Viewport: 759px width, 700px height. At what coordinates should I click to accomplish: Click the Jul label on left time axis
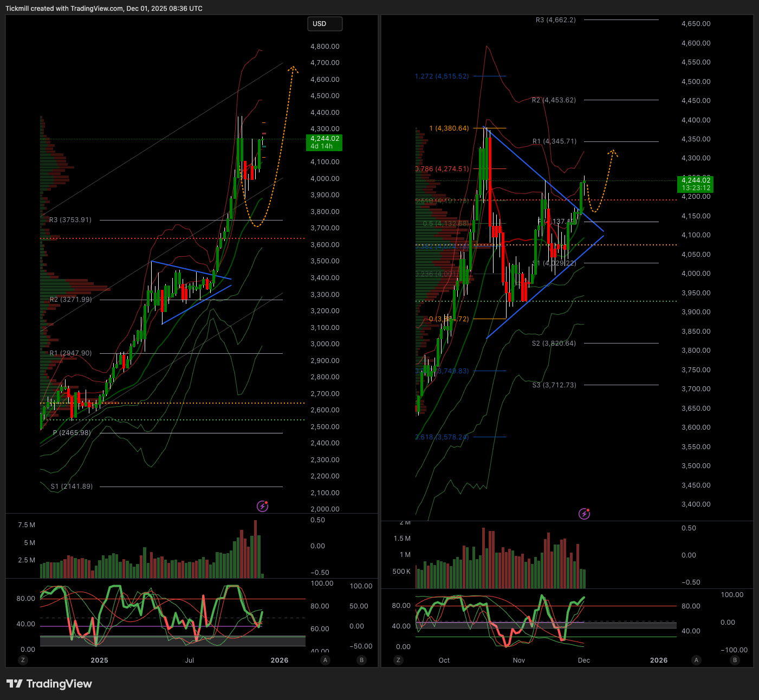(x=190, y=660)
